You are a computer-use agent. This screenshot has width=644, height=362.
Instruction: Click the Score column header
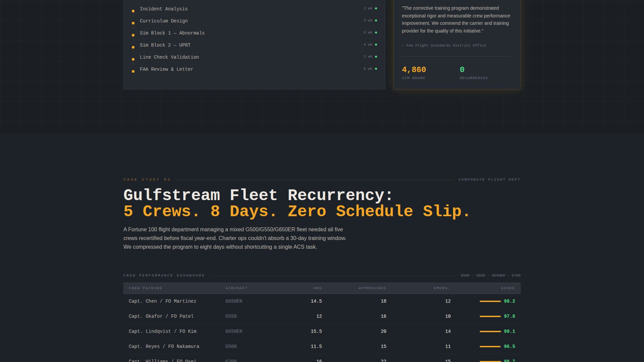tap(507, 288)
